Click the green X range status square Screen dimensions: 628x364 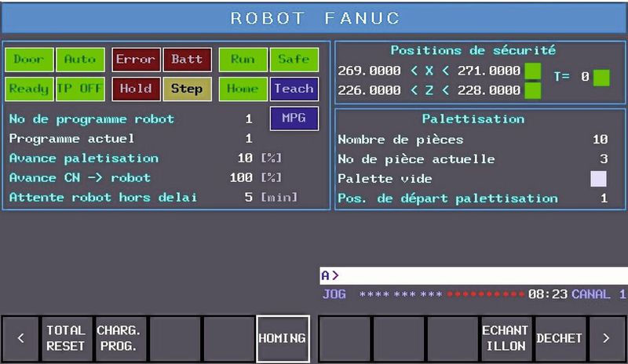[533, 71]
